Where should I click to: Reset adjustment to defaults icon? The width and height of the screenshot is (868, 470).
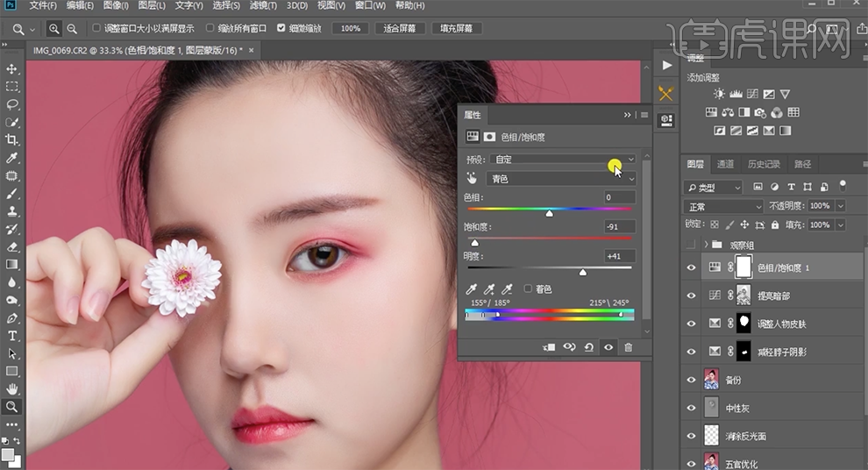(589, 347)
